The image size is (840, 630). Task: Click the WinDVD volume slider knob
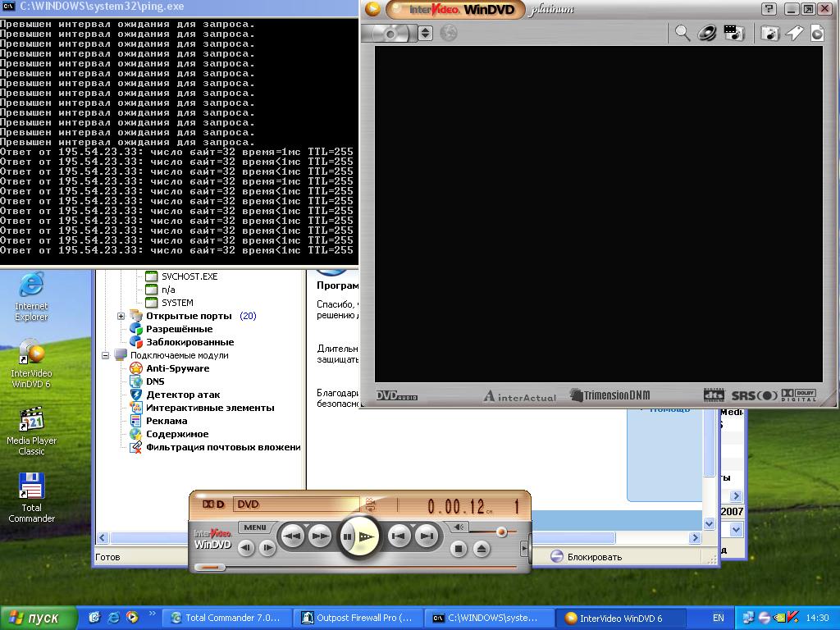tap(501, 532)
